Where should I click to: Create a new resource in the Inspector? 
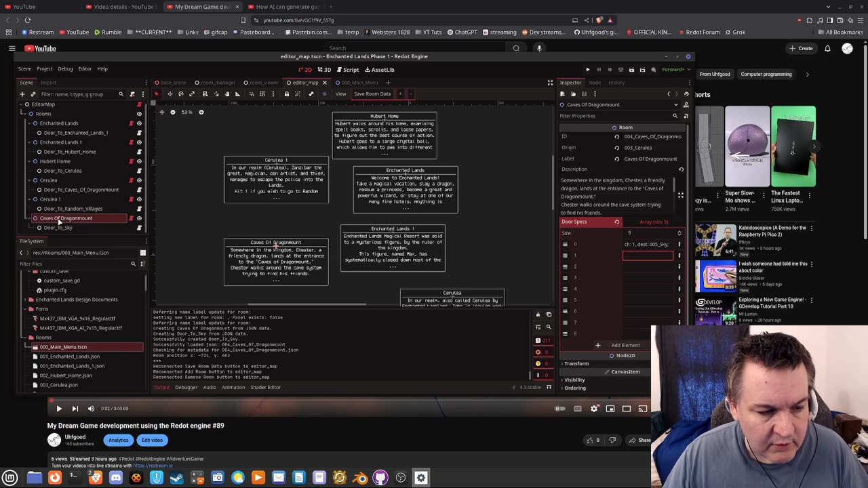pos(563,94)
